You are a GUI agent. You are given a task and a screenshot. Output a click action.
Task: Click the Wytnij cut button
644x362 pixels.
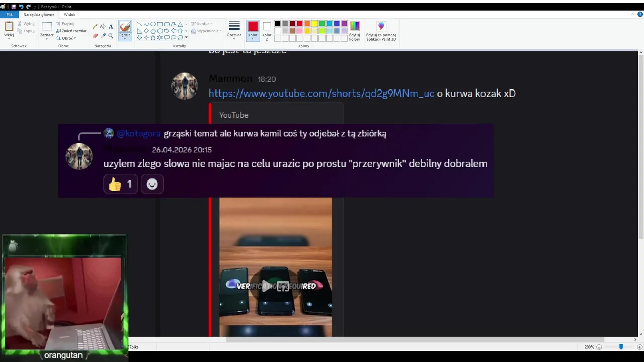[26, 24]
